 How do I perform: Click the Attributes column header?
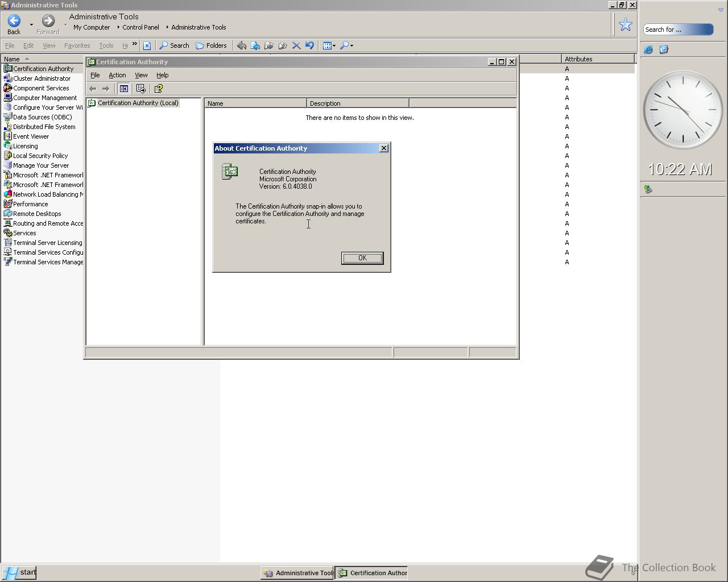pyautogui.click(x=598, y=59)
